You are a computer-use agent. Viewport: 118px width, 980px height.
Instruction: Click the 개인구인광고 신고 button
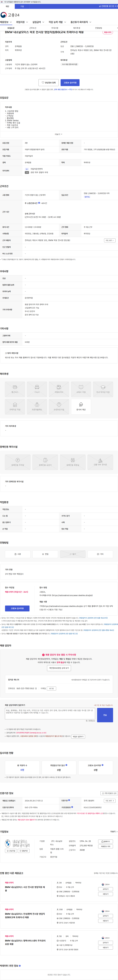tap(109, 793)
